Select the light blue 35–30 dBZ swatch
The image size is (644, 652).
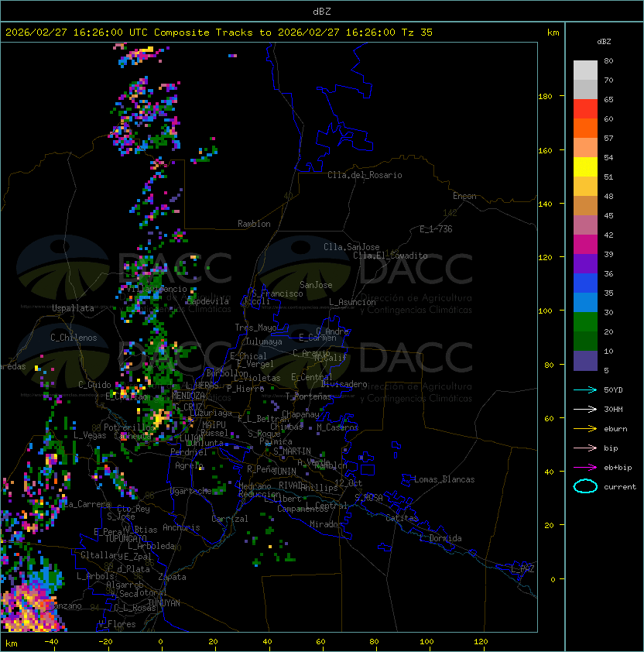click(585, 302)
